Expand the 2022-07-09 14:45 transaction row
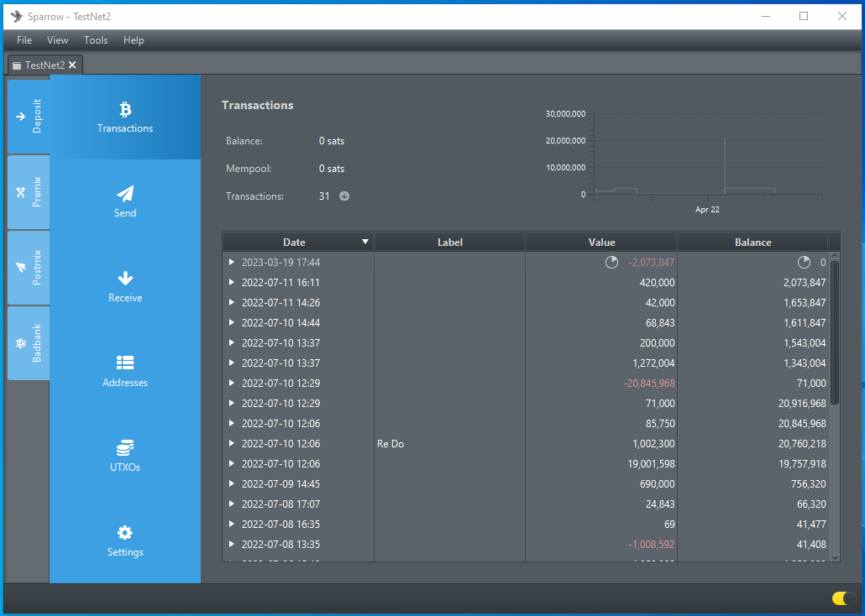Screen dimensions: 865x616 232,483
